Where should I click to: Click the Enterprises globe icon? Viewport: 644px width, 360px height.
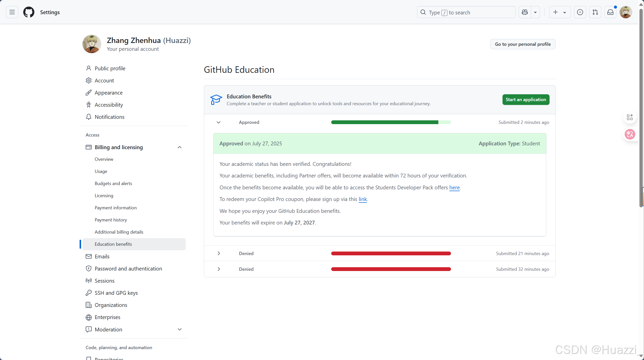(x=89, y=317)
